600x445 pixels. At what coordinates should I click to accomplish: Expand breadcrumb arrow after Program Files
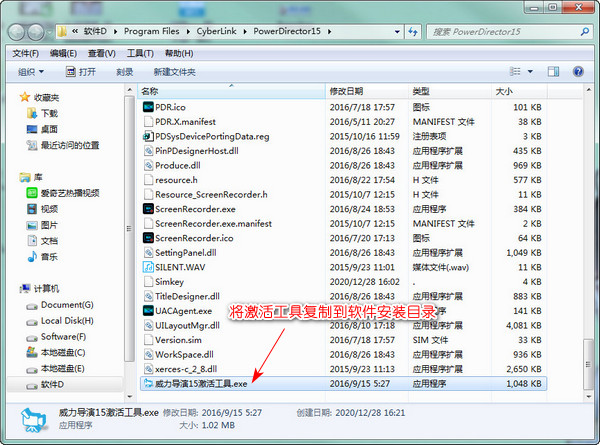tap(188, 31)
